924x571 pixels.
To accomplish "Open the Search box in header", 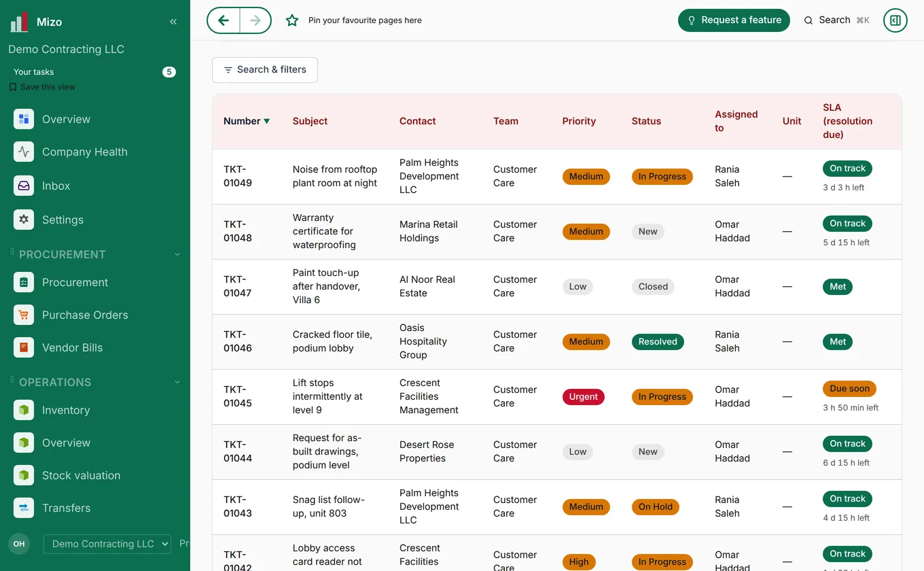I will coord(837,20).
